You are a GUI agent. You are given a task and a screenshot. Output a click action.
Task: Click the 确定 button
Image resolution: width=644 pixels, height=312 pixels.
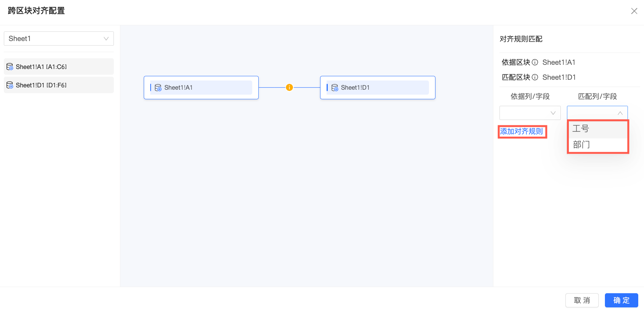click(x=621, y=300)
